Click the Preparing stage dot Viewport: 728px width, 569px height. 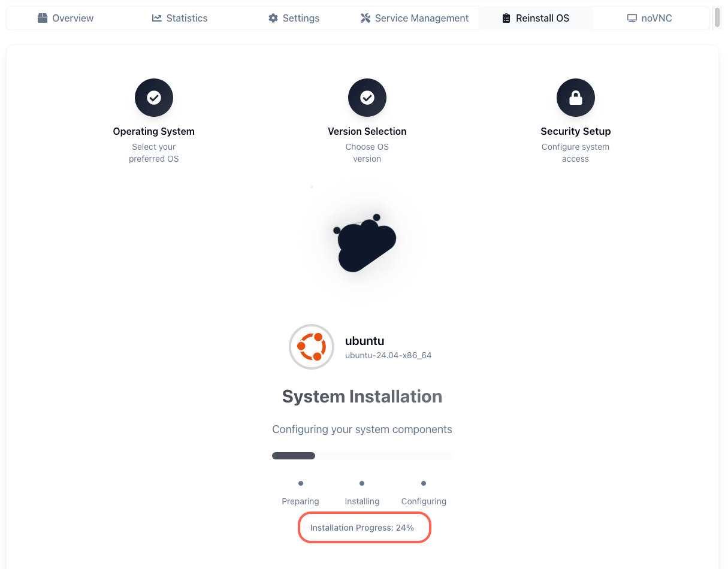[301, 483]
